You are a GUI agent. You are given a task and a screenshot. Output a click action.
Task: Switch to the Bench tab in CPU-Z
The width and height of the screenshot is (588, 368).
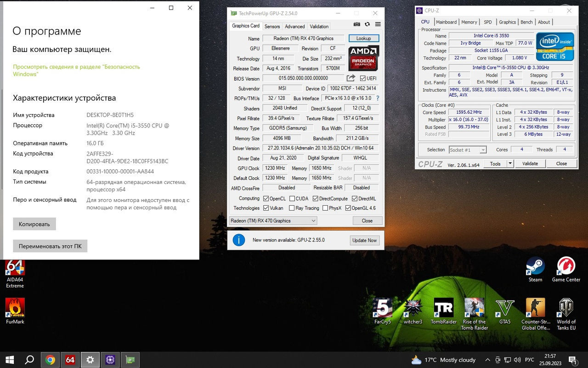[526, 22]
